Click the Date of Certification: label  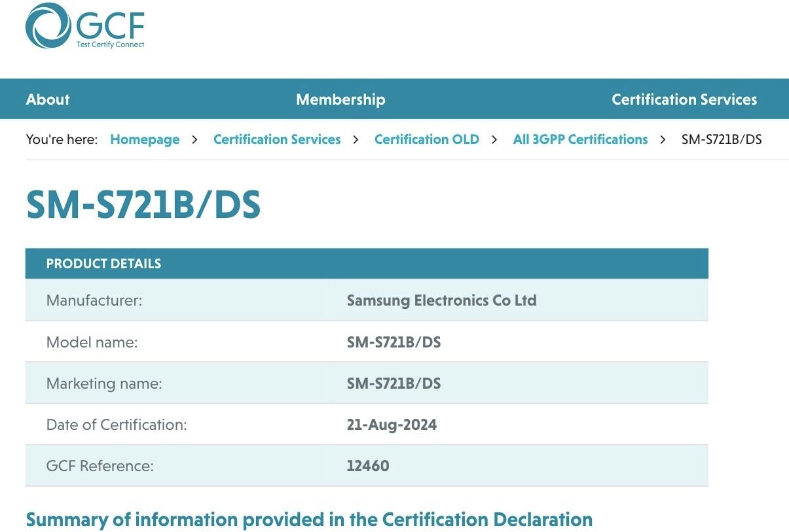(x=117, y=425)
